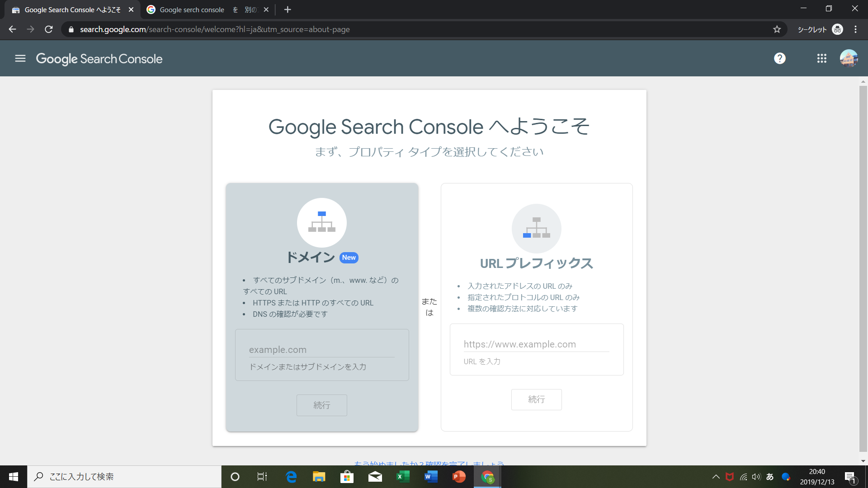
Task: Open File Explorer from taskbar
Action: (x=319, y=477)
